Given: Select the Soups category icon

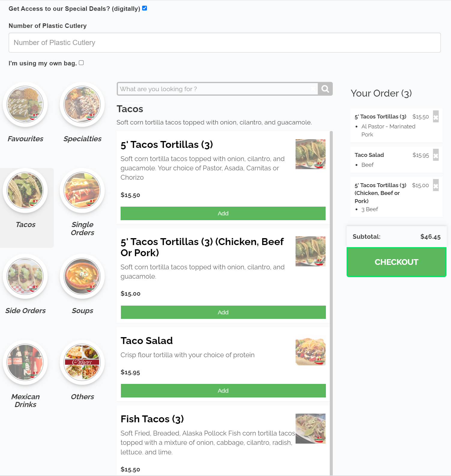Looking at the screenshot, I should (82, 276).
